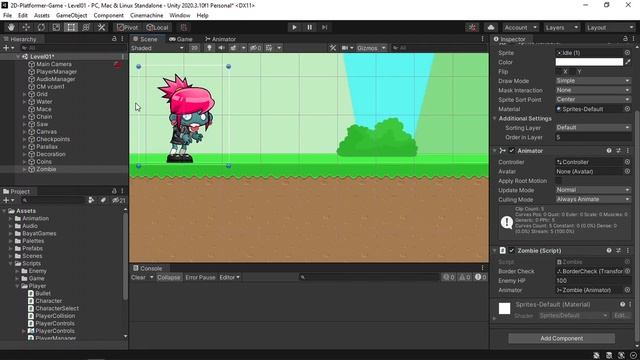Viewport: 640px width, 360px height.
Task: Step one frame forward
Action: click(x=324, y=27)
